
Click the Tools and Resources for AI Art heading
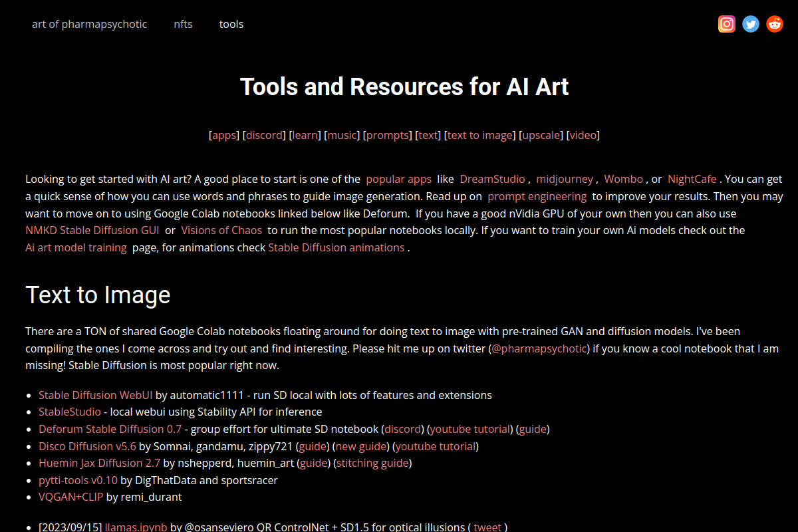pyautogui.click(x=404, y=87)
